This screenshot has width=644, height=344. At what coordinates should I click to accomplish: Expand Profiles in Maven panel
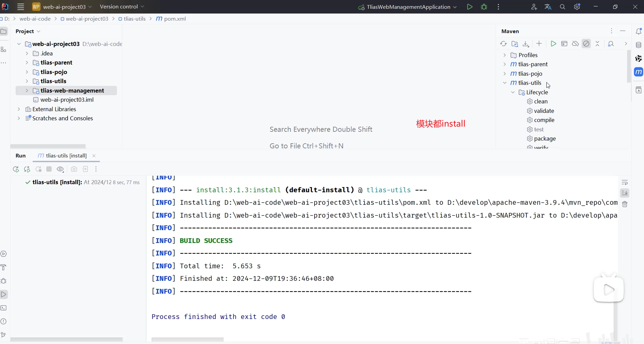click(x=505, y=55)
